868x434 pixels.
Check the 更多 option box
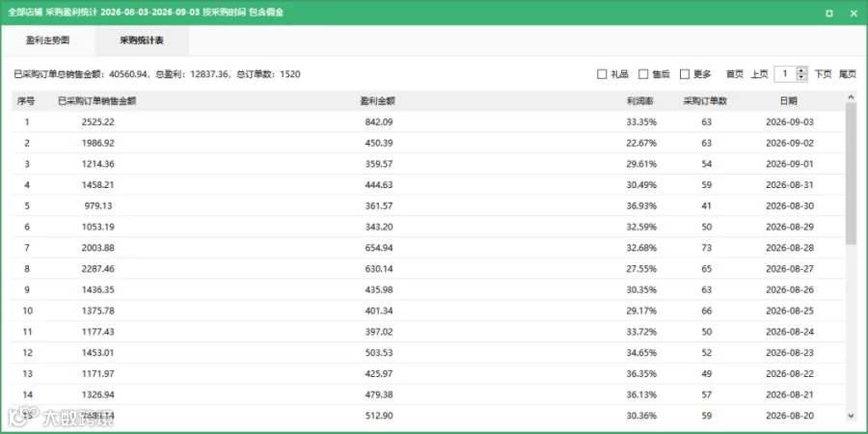click(685, 74)
